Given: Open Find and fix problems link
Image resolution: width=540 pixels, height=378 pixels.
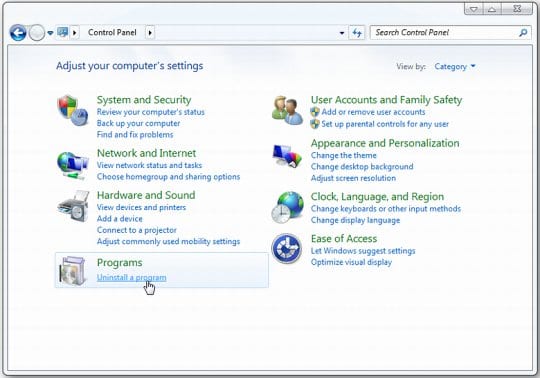Looking at the screenshot, I should [x=135, y=135].
